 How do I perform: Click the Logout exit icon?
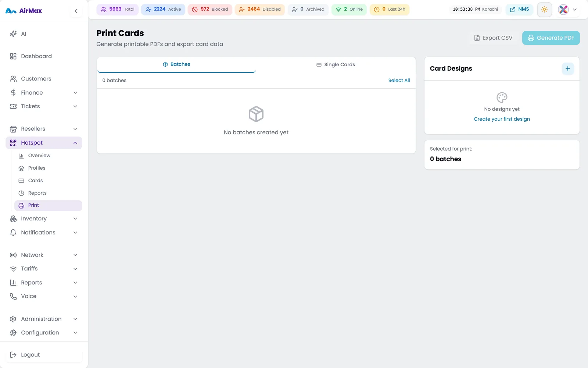tap(13, 355)
